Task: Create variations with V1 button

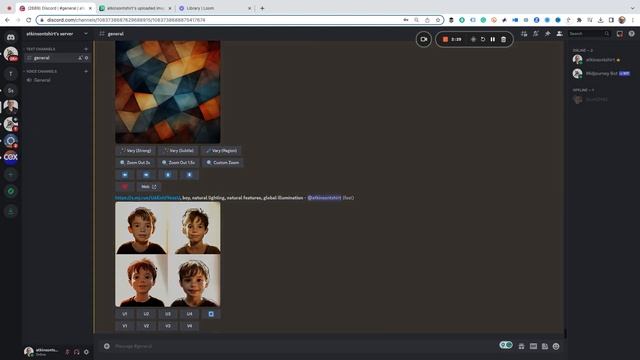Action: click(x=125, y=326)
